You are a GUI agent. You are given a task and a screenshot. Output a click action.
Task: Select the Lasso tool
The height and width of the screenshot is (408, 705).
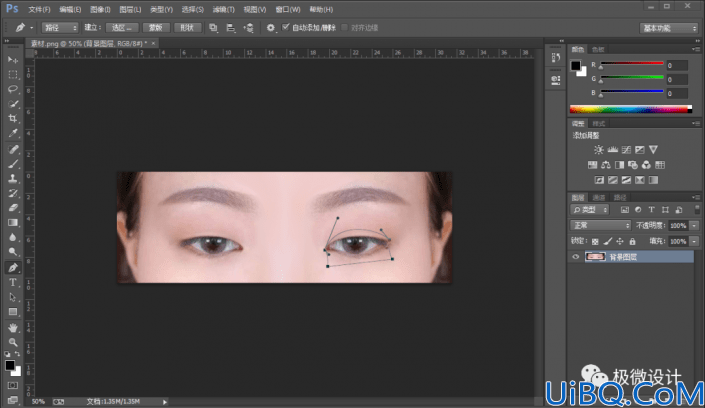[x=13, y=89]
